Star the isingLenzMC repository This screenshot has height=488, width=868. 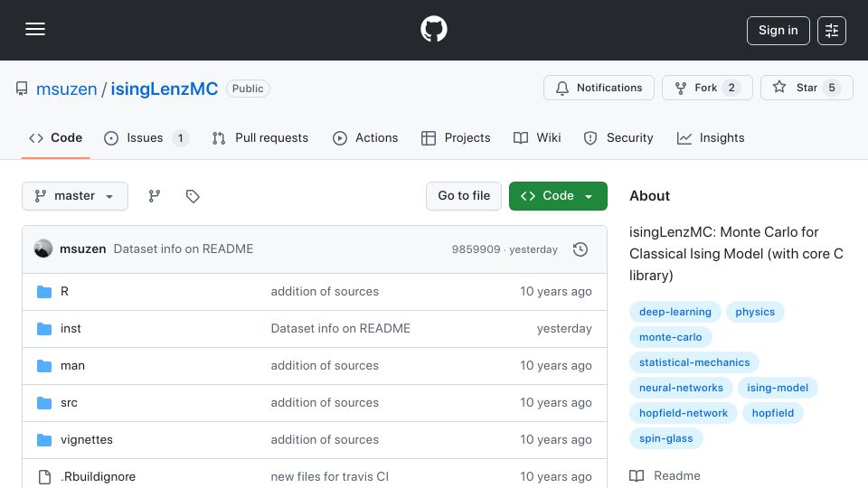(807, 88)
